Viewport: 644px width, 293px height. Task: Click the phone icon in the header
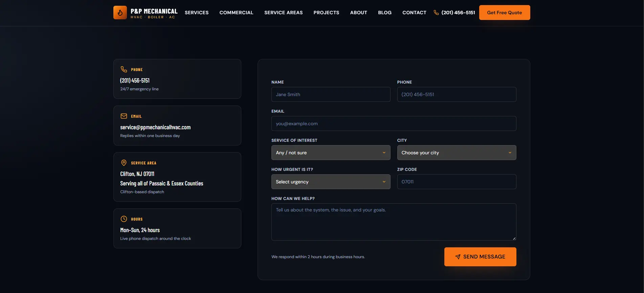click(x=436, y=13)
